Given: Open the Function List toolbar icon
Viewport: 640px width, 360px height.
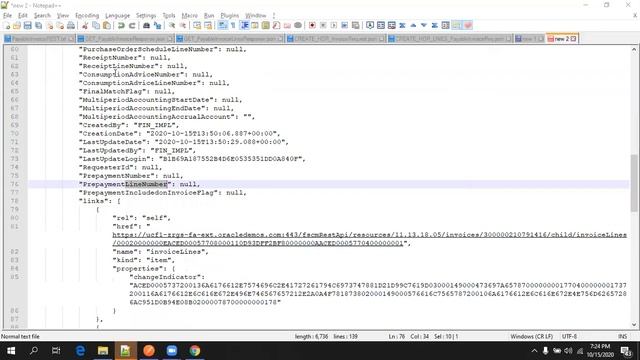Looking at the screenshot, I should 276,25.
